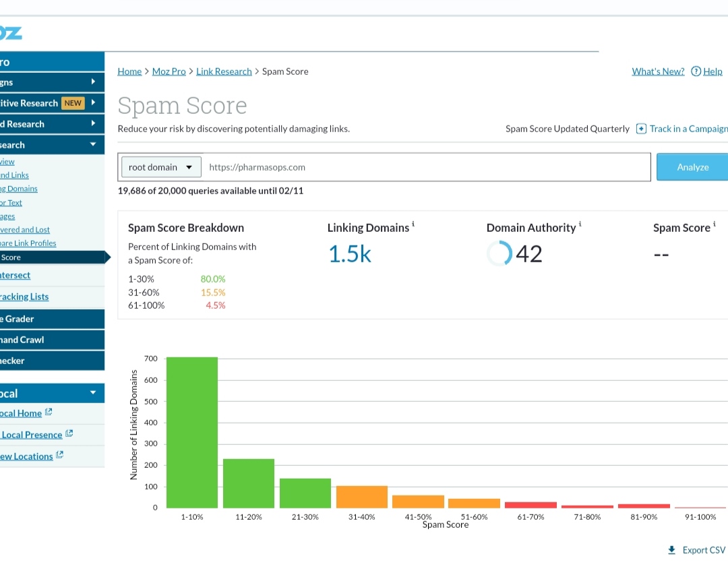Click the plus icon for Track in a Campaign
Image resolution: width=728 pixels, height=571 pixels.
click(642, 128)
